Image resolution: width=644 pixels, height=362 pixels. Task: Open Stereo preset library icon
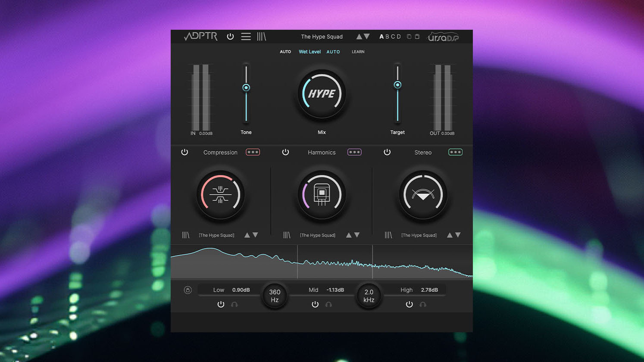pyautogui.click(x=388, y=235)
